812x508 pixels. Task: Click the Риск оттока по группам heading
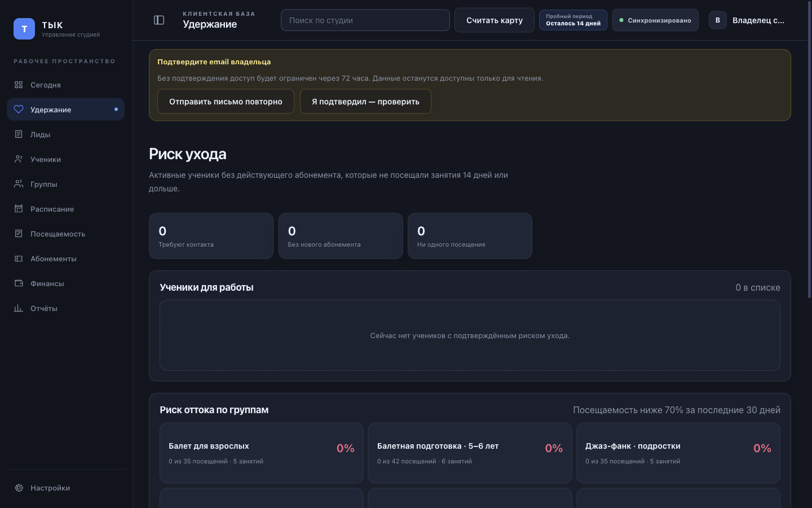(x=214, y=410)
